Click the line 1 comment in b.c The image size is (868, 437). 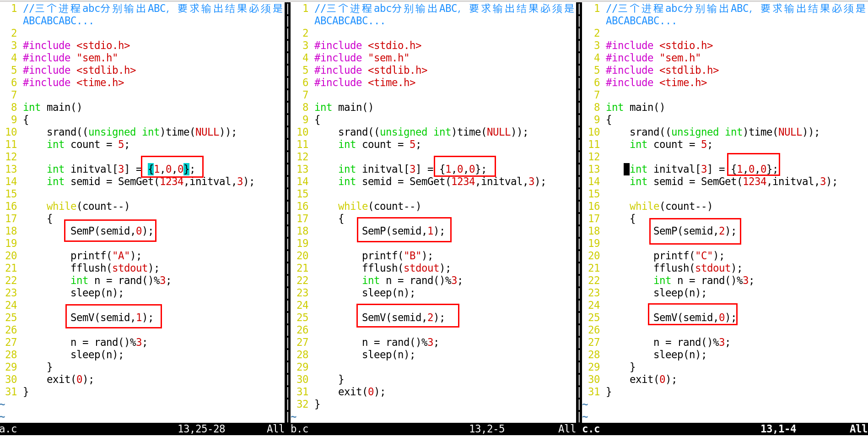(445, 15)
